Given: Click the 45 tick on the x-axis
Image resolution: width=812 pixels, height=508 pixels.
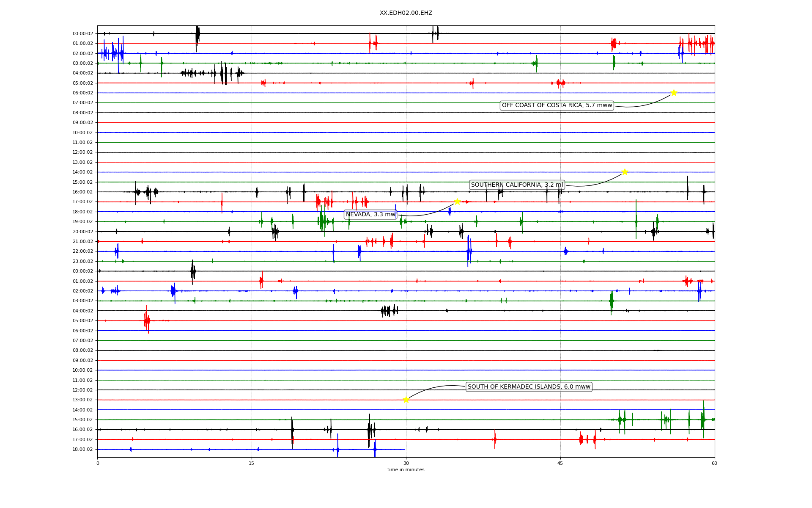Looking at the screenshot, I should tap(560, 463).
